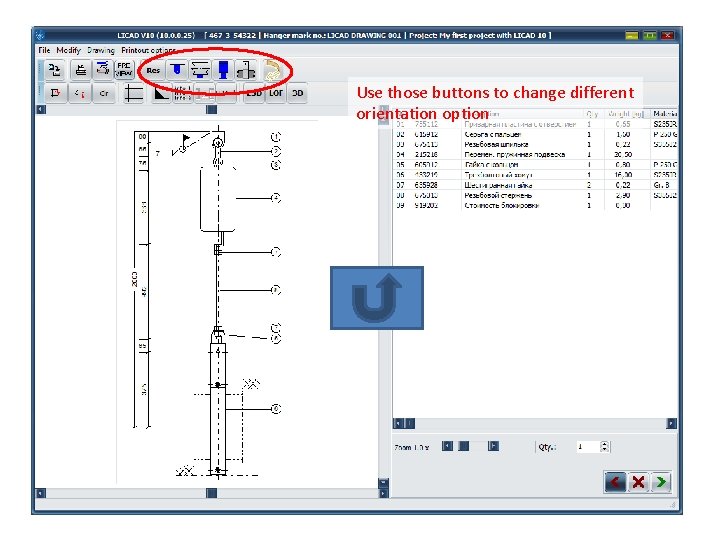Image resolution: width=720 pixels, height=540 pixels.
Task: Click drawing pane vertical scrollbar down arrow
Action: (384, 483)
